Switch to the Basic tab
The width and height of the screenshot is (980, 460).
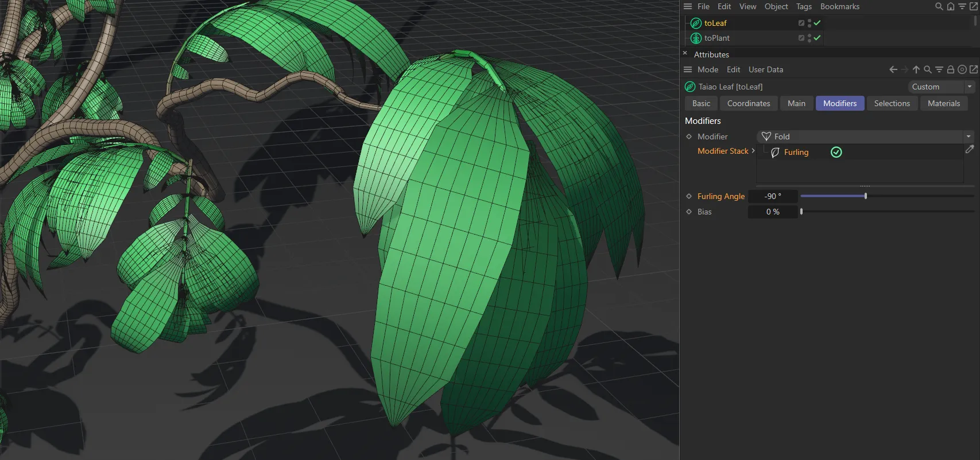[x=701, y=103]
